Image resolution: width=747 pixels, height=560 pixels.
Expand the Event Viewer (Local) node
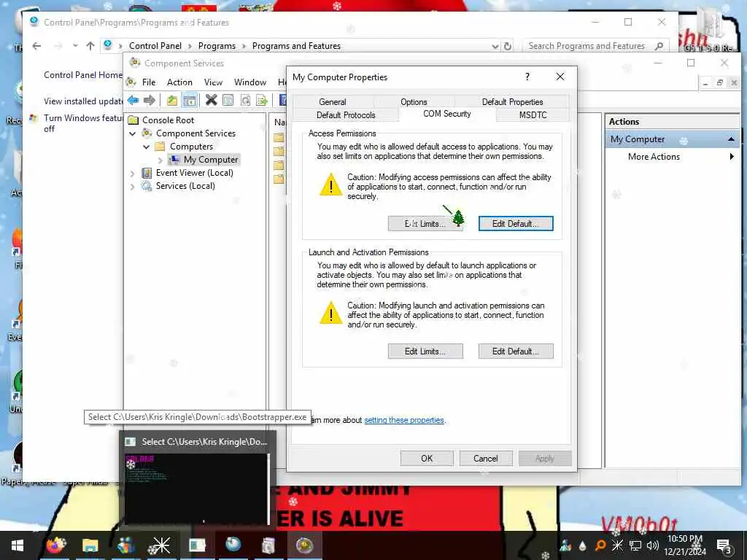[133, 174]
